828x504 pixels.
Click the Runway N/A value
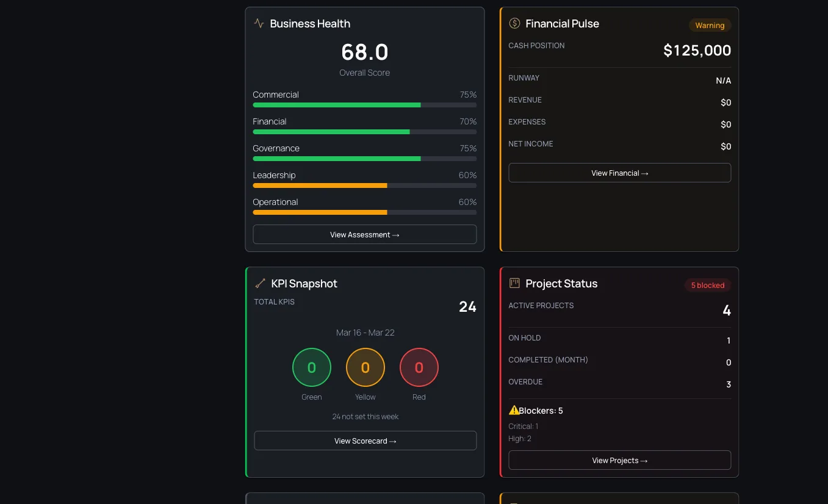pos(723,81)
